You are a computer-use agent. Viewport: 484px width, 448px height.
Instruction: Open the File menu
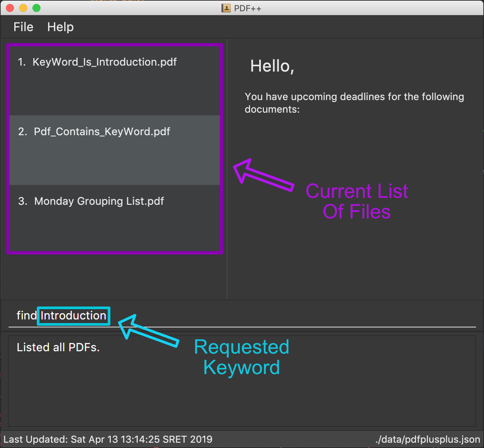[x=23, y=27]
